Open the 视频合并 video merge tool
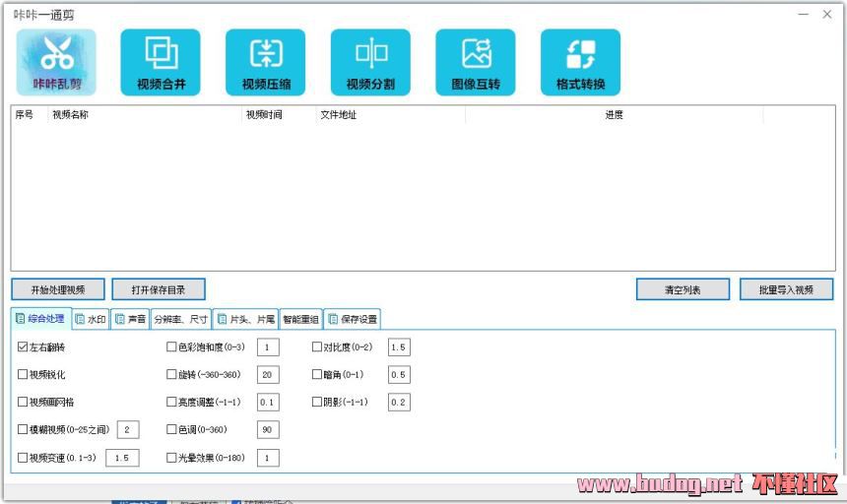The width and height of the screenshot is (847, 504). pyautogui.click(x=161, y=61)
